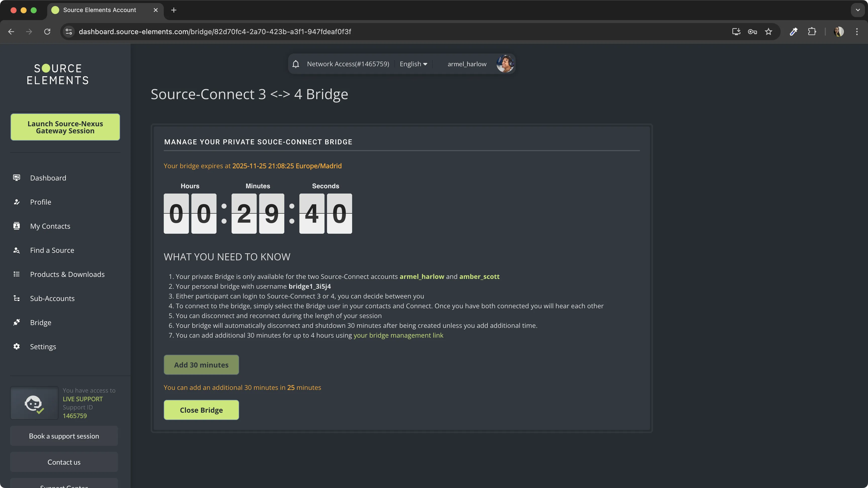Click the countdown Minutes flip digits

258,214
